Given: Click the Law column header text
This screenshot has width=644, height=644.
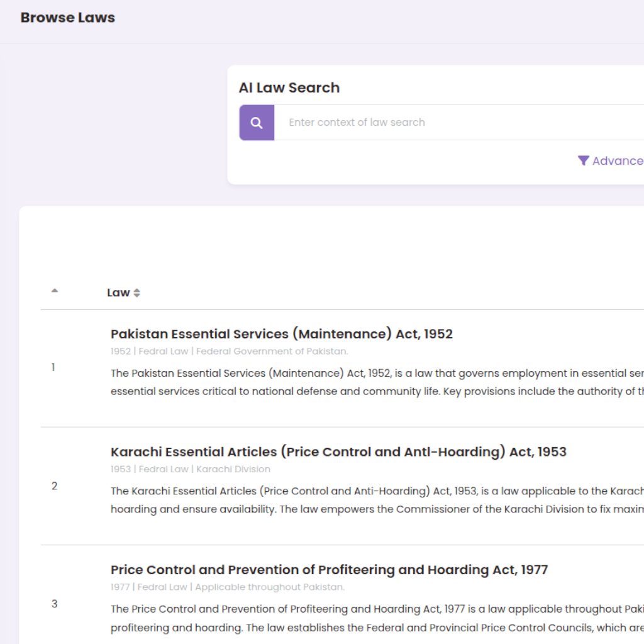Looking at the screenshot, I should tap(118, 292).
